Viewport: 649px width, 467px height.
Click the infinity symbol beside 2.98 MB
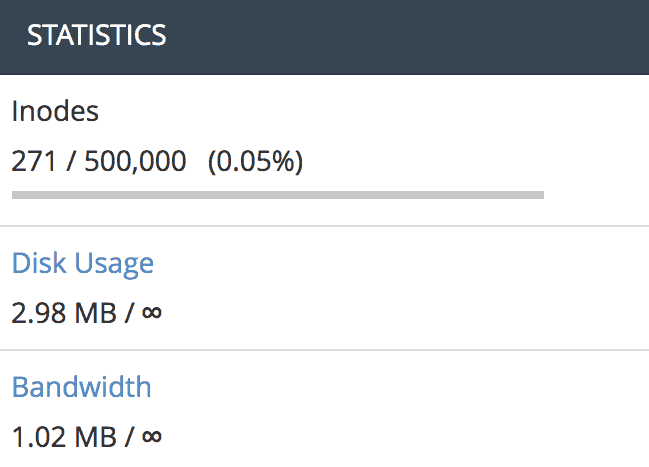(152, 313)
